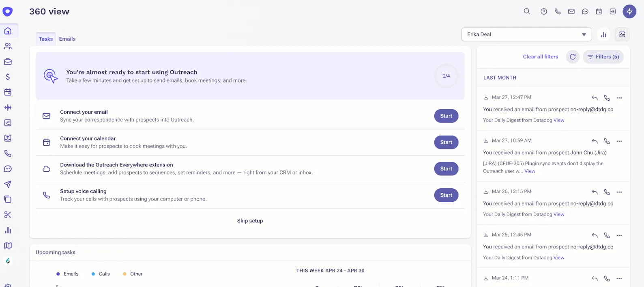The image size is (644, 287).
Task: Expand options via ellipsis on Mar 27 email
Action: click(619, 98)
